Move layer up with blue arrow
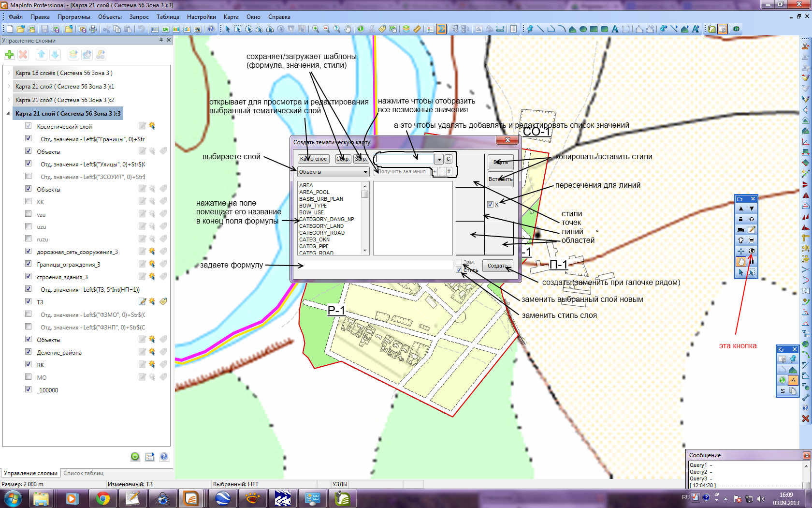The image size is (812, 508). (41, 55)
